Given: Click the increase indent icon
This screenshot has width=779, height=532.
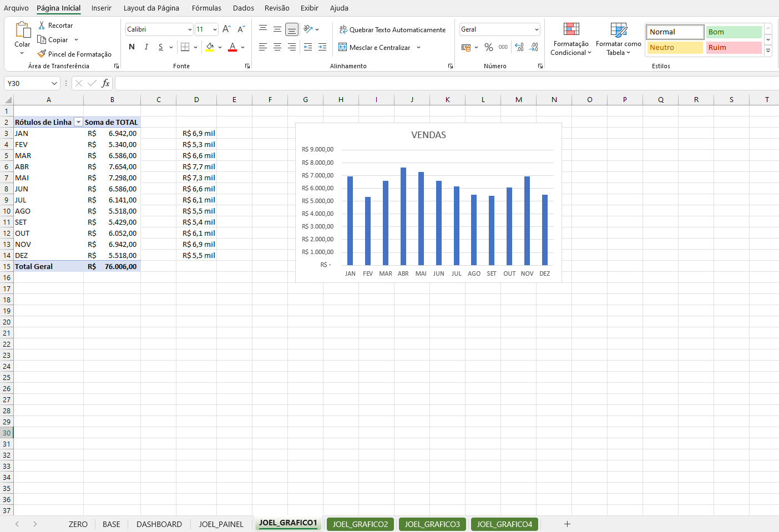Looking at the screenshot, I should point(322,47).
